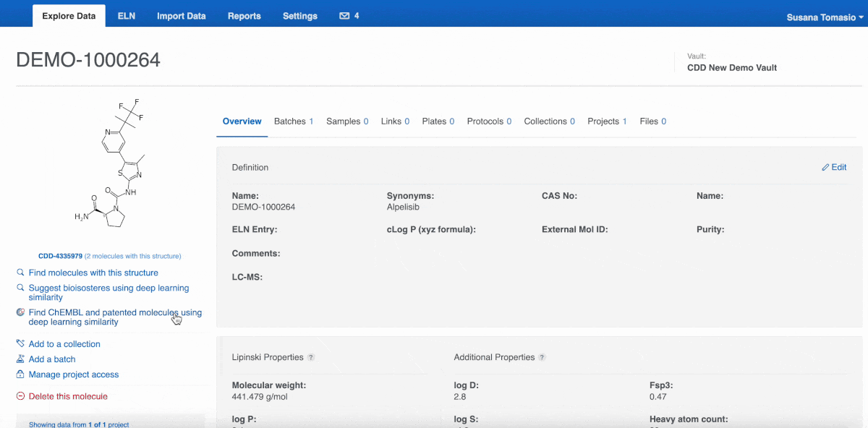This screenshot has width=868, height=428.
Task: Open the Lipinski Properties help icon
Action: coord(311,357)
